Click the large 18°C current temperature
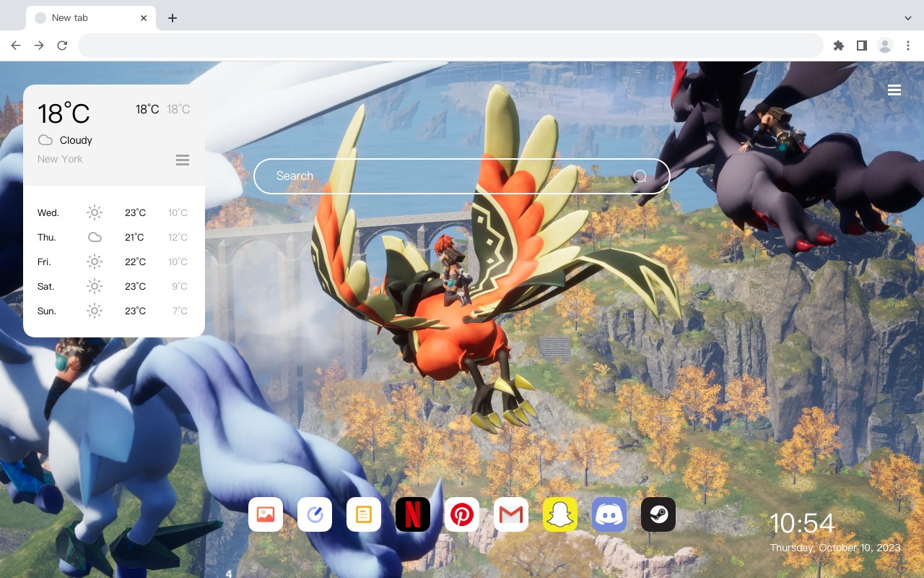 (x=64, y=113)
